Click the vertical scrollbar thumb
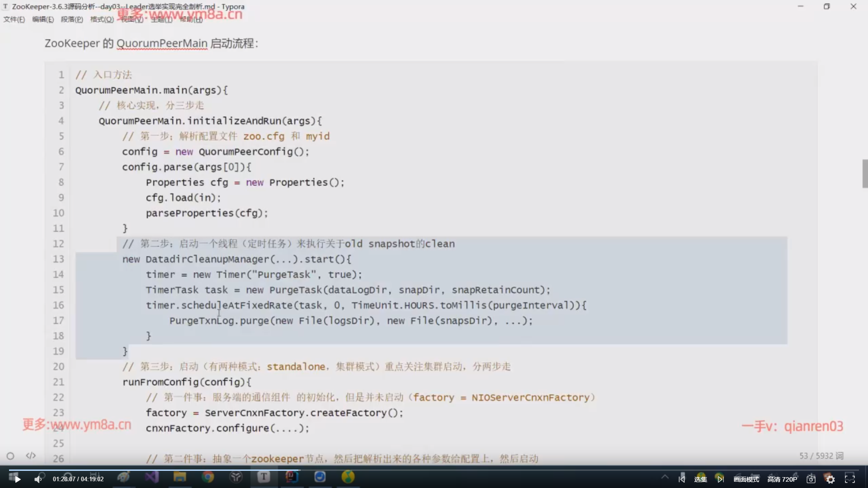 (x=865, y=174)
